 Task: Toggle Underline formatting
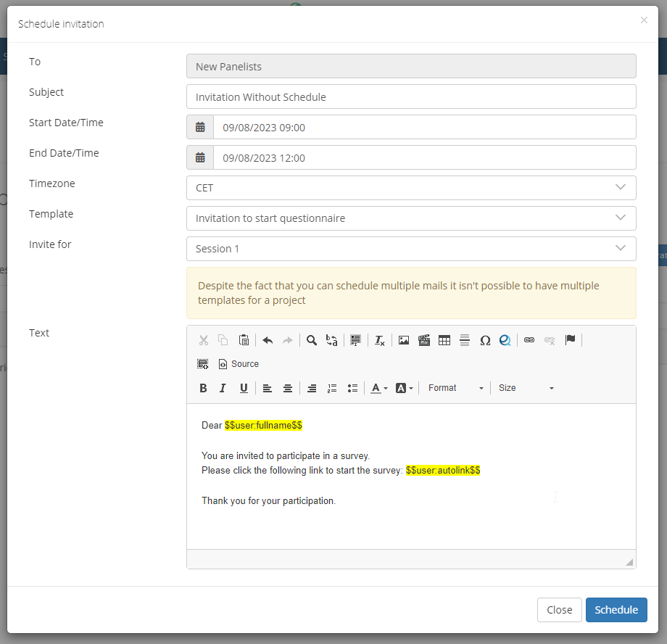[244, 388]
